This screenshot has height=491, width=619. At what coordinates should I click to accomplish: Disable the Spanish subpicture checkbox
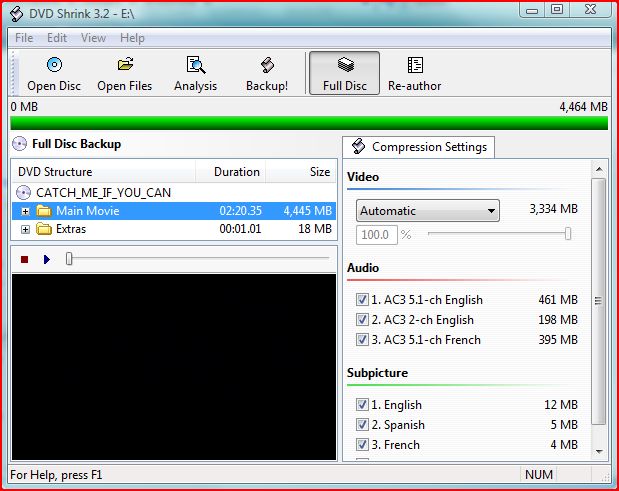[362, 425]
